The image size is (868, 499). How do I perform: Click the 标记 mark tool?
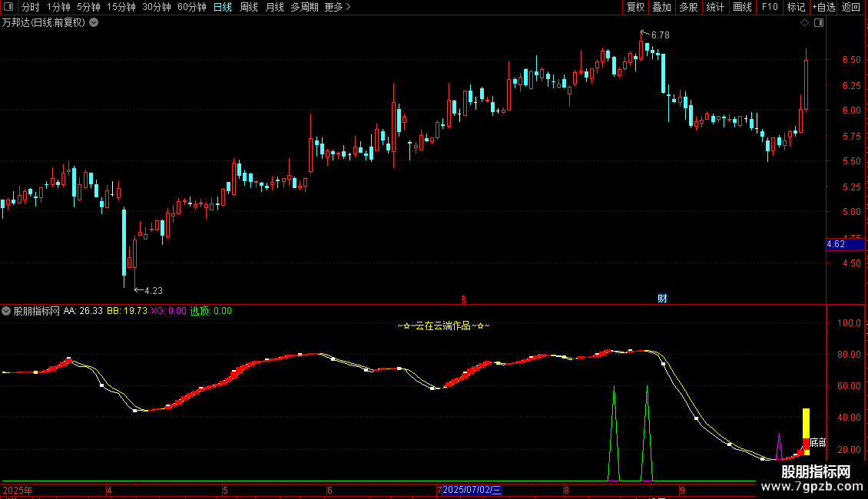pyautogui.click(x=796, y=7)
